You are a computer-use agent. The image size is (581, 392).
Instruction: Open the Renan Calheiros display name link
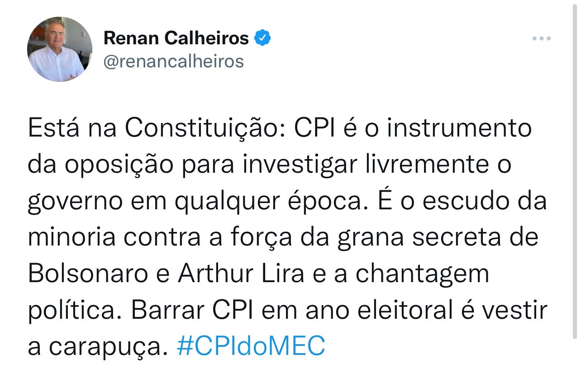coord(176,38)
